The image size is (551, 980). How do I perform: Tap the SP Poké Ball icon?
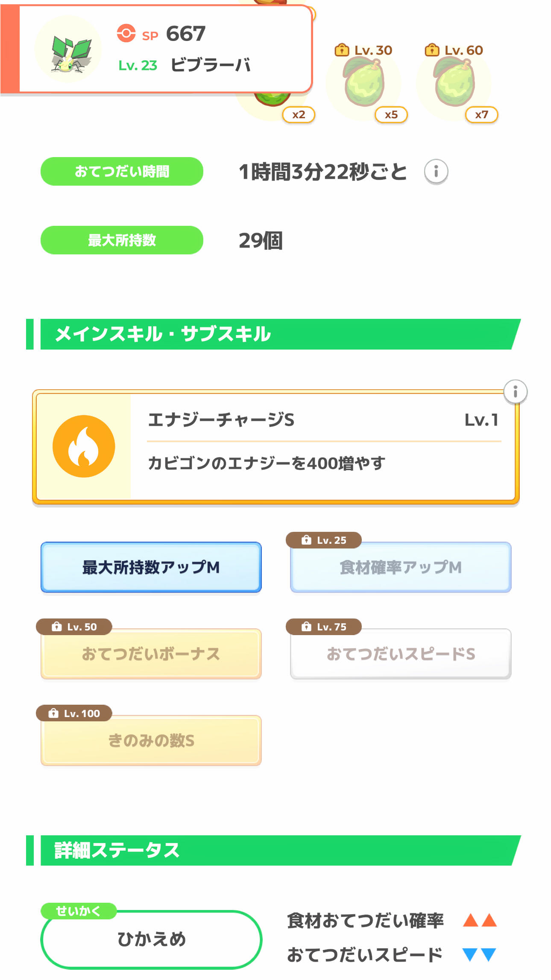tap(126, 33)
